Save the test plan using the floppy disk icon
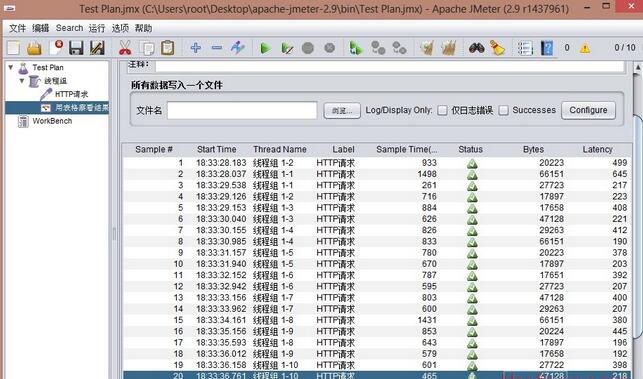The image size is (643, 379). pos(77,48)
